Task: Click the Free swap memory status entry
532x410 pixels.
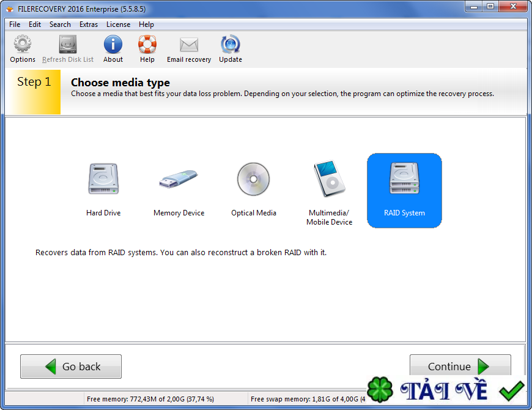Action: [308, 399]
